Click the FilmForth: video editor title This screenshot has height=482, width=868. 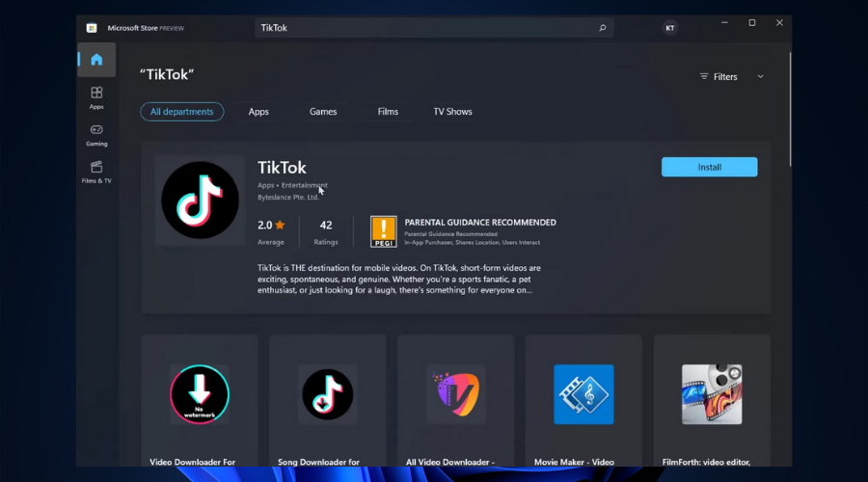click(706, 462)
